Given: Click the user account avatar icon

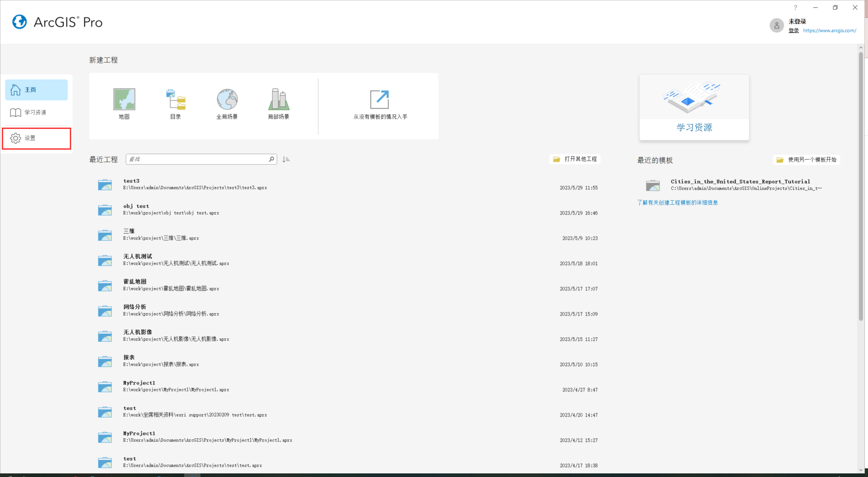Looking at the screenshot, I should [777, 26].
